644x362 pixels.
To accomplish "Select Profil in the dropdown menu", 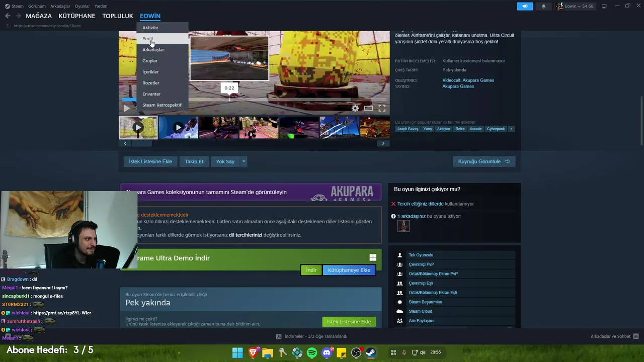I will coord(162,39).
